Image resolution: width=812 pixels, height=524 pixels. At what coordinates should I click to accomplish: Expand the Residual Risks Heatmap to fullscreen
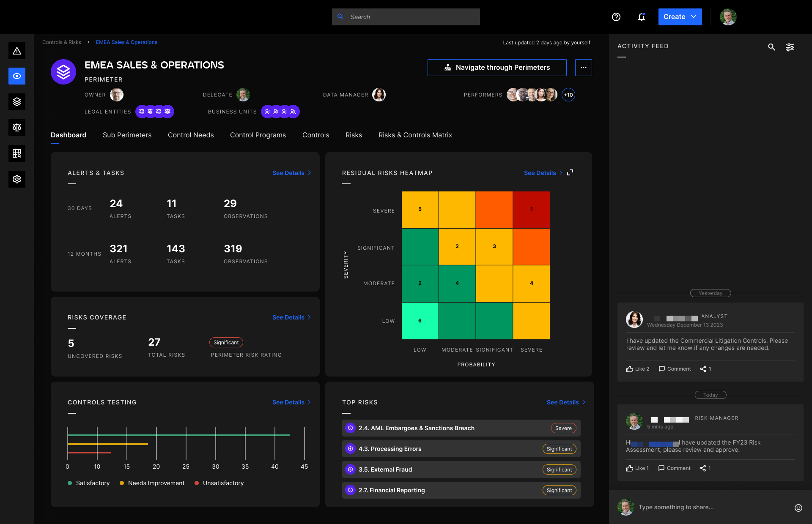(570, 172)
